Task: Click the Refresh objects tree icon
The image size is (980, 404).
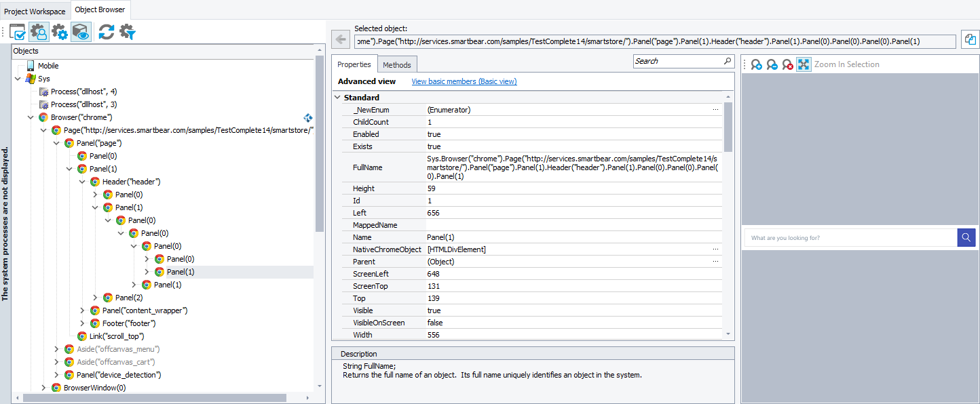Action: point(107,31)
